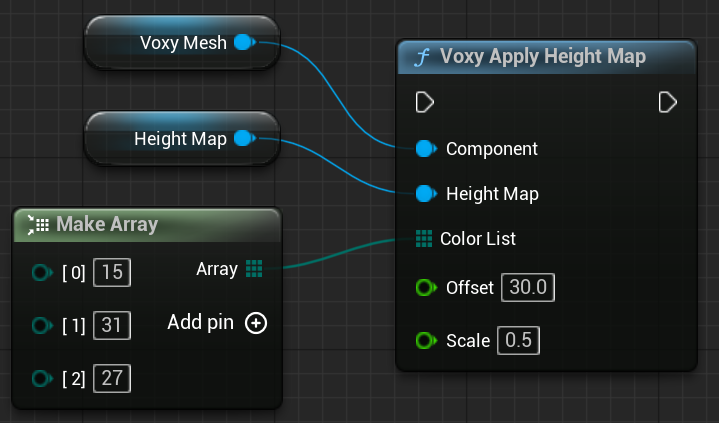Image resolution: width=719 pixels, height=423 pixels.
Task: Click the Voxy Mesh output pin
Action: tap(244, 43)
